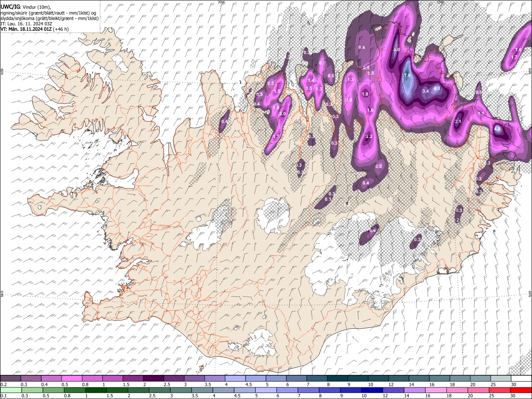Click the '20W' longitude label at the top
532x399 pixels.
click(x=221, y=2)
